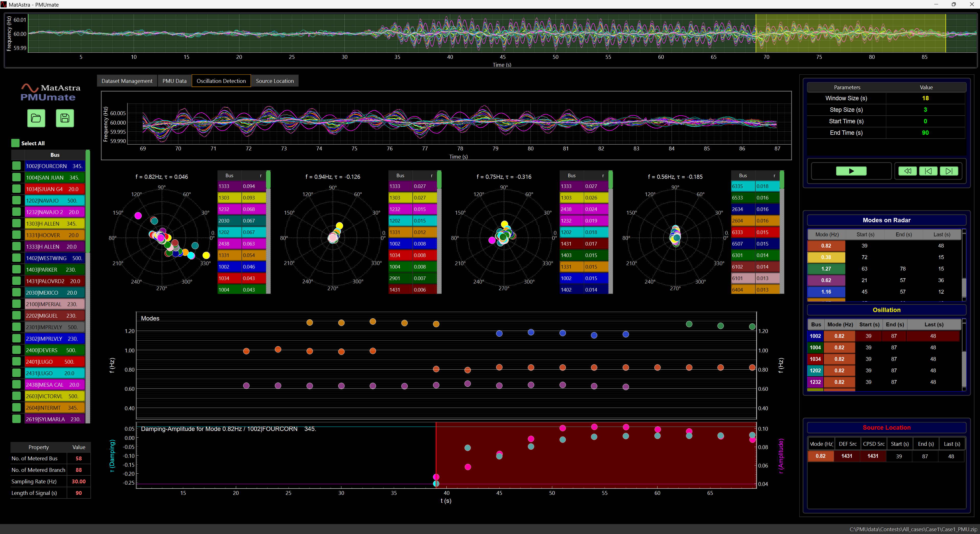Toggle checkbox for bus 1303|H ALLEN

tap(16, 224)
